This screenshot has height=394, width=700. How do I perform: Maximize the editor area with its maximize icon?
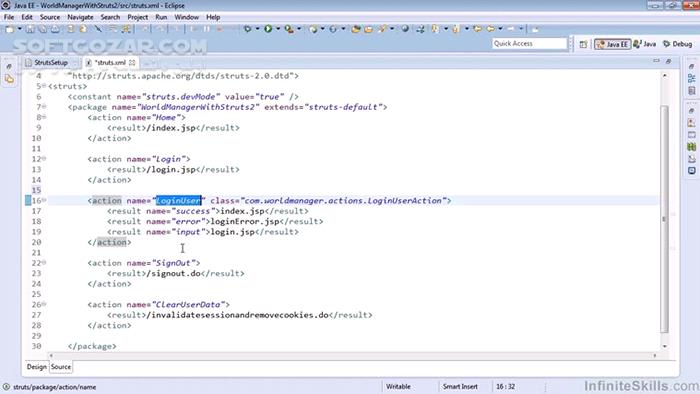(x=668, y=61)
